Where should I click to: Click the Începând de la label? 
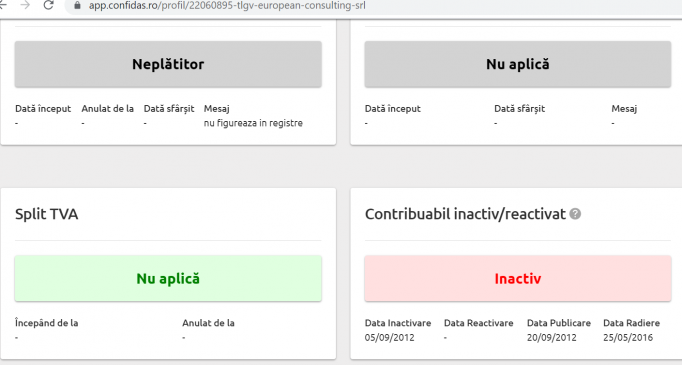coord(47,323)
